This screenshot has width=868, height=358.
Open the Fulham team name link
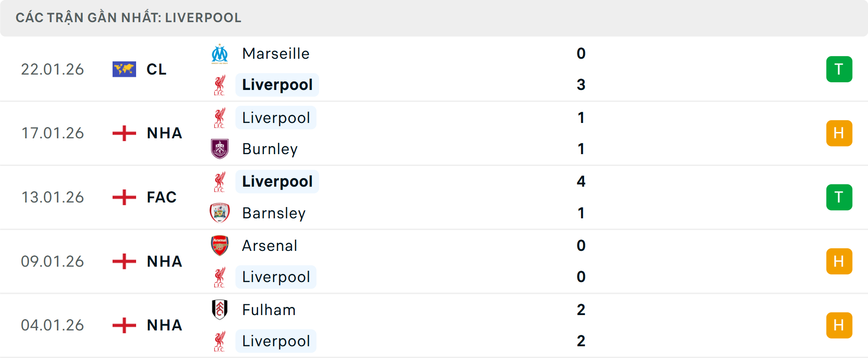[x=269, y=310]
